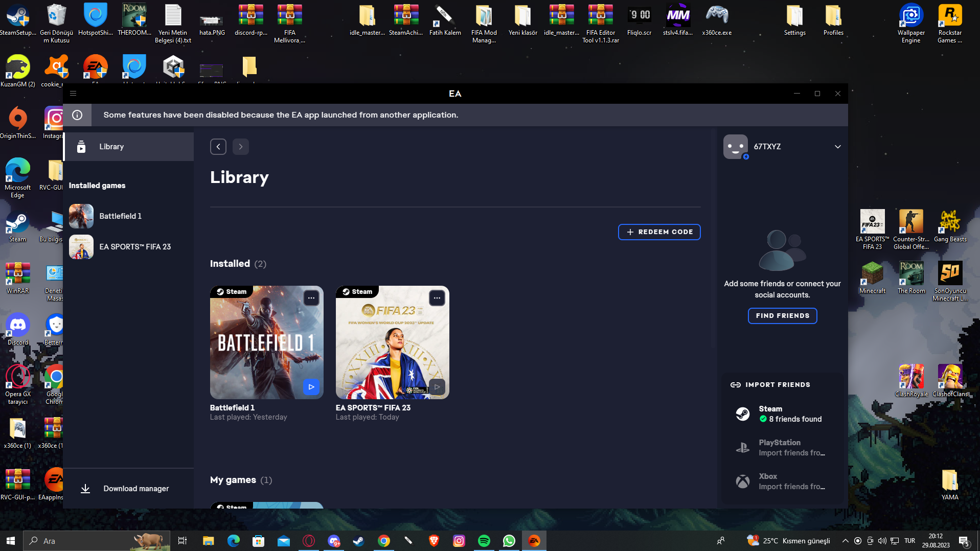Select the Gang Beasts desktop shortcut
This screenshot has width=980, height=551.
(950, 226)
